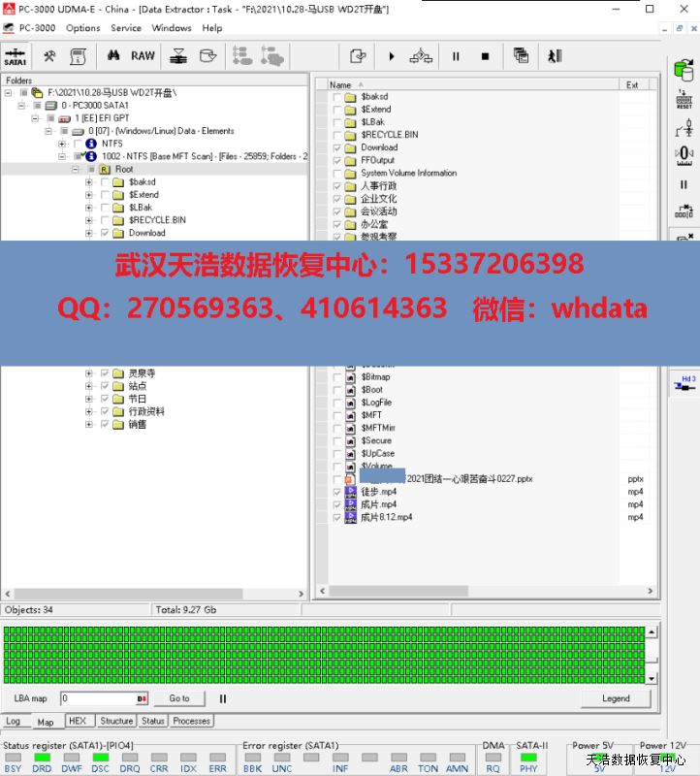The width and height of the screenshot is (700, 776).
Task: Click the toolbar Pause icon
Action: tap(456, 56)
